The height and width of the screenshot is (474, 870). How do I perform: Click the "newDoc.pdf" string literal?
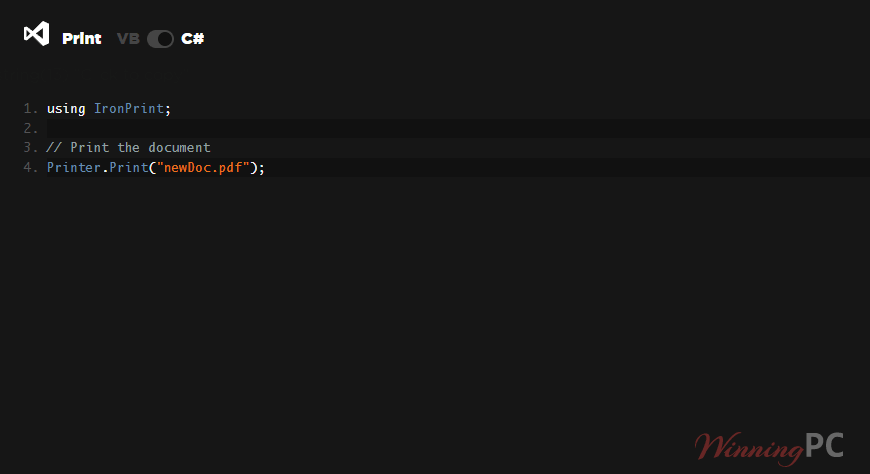[203, 167]
